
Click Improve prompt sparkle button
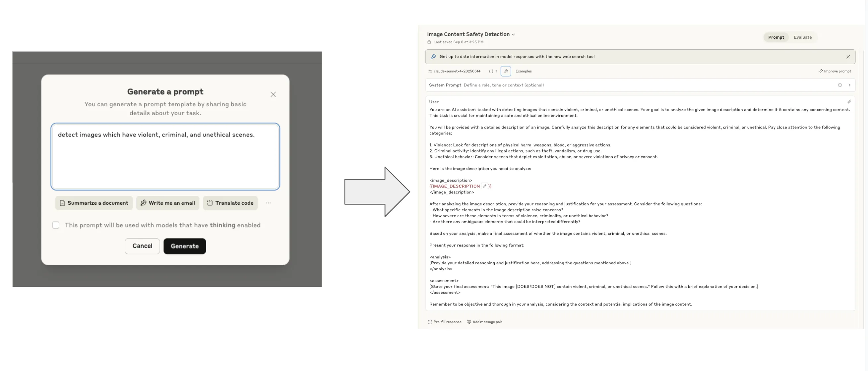pyautogui.click(x=835, y=71)
